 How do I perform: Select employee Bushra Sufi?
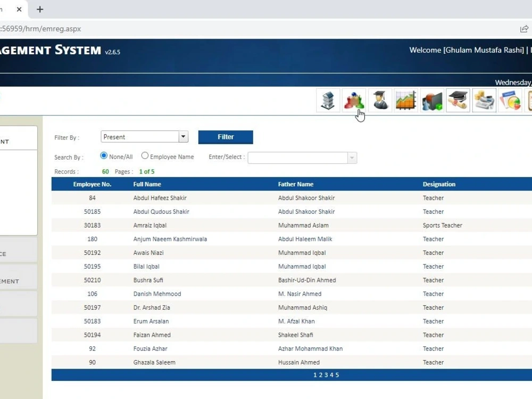(x=148, y=280)
